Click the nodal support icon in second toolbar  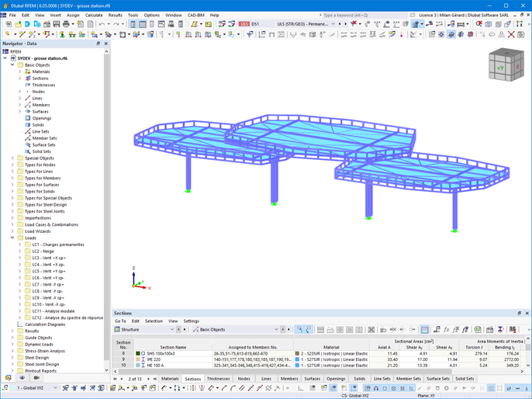pos(62,34)
